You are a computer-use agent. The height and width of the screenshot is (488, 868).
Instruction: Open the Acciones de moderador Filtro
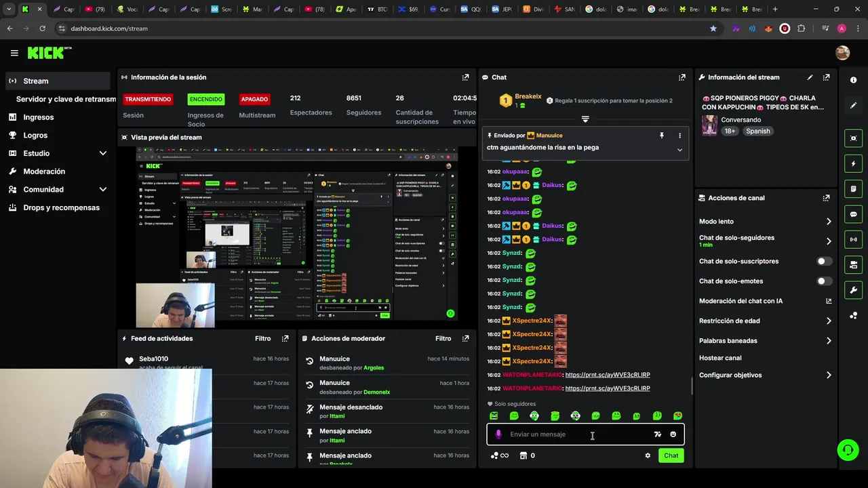(443, 338)
